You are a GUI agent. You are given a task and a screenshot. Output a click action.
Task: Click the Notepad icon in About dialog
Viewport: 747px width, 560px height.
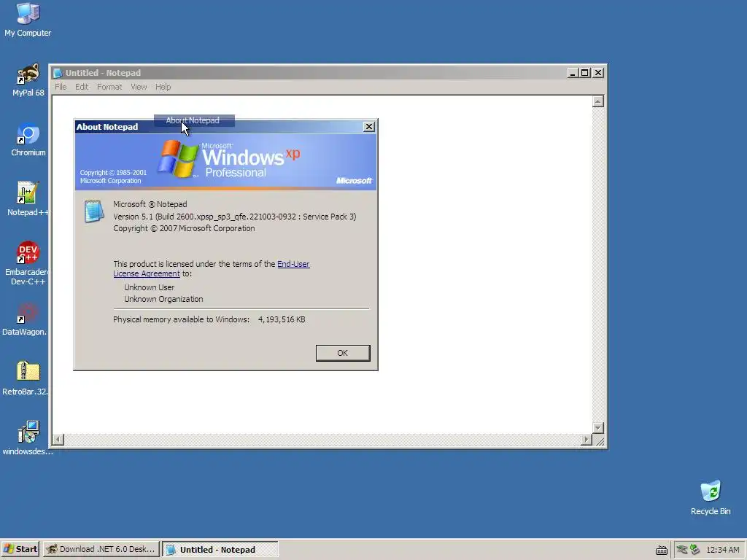click(x=94, y=211)
